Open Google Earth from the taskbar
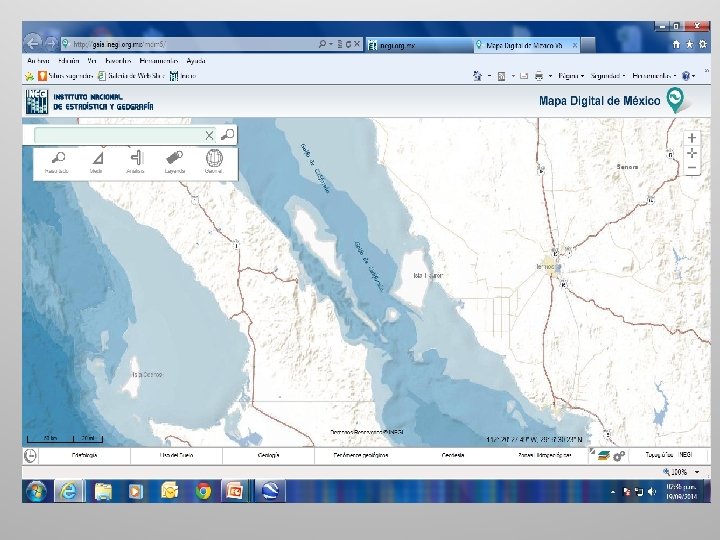The width and height of the screenshot is (720, 540). tap(270, 492)
